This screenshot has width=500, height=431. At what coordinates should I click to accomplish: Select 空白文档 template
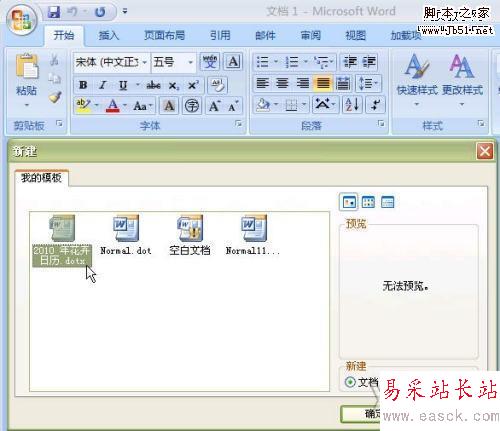coord(190,235)
